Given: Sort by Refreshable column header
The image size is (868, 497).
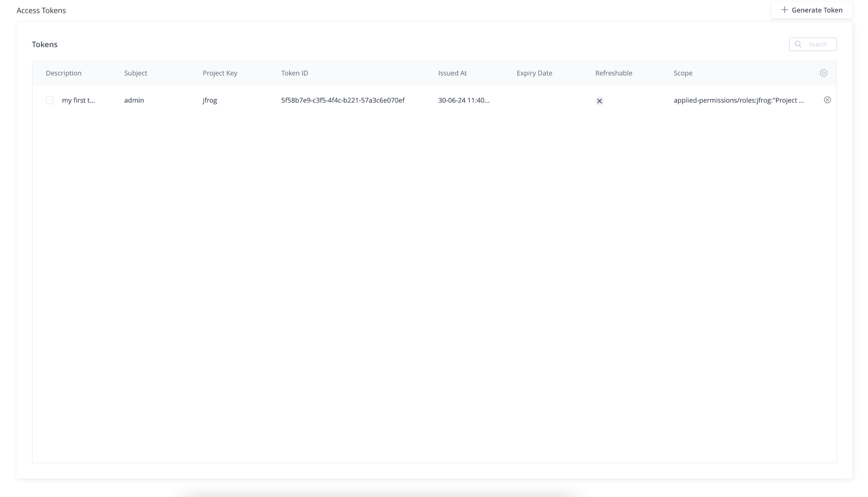Looking at the screenshot, I should click(x=613, y=73).
